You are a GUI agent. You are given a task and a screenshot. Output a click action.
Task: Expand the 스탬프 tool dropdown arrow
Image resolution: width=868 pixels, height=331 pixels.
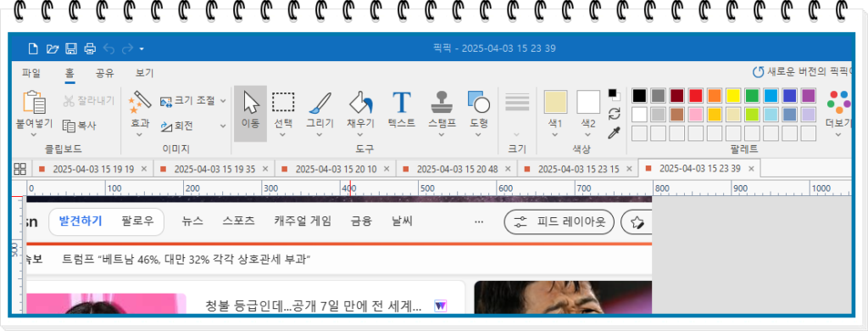[442, 135]
